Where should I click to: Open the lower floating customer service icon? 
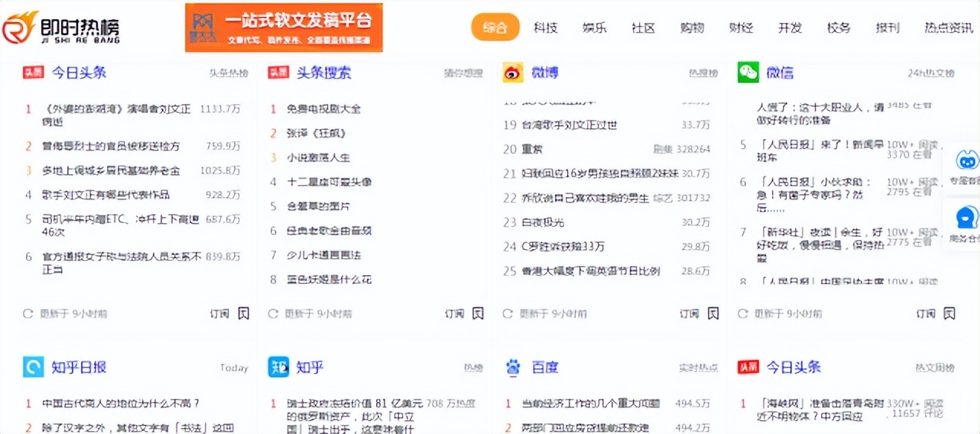965,218
